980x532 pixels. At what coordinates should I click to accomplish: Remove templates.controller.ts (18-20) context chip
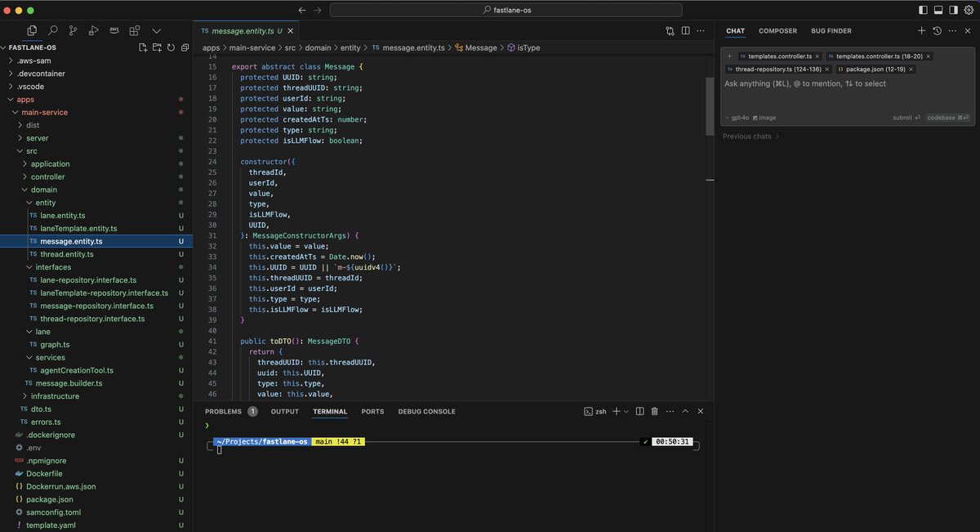pos(929,56)
